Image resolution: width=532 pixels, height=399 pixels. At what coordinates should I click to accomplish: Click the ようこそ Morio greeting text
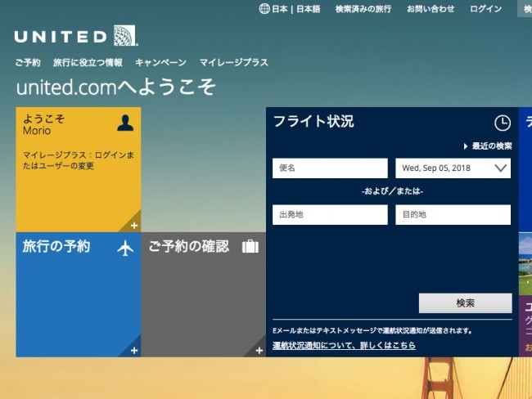click(x=43, y=125)
